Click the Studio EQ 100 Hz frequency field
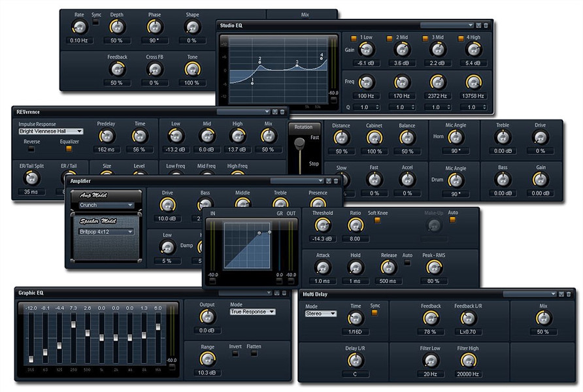 [366, 95]
